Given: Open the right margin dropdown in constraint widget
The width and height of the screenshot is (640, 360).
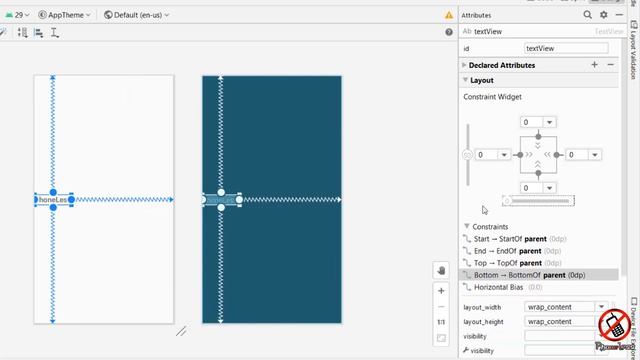Looking at the screenshot, I should coord(595,155).
